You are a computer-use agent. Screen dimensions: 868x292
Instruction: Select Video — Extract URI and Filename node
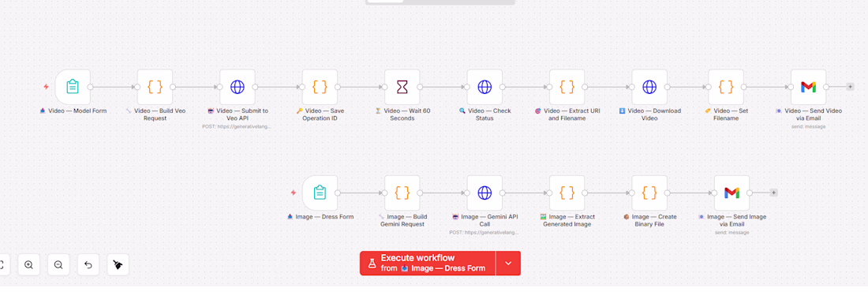pyautogui.click(x=567, y=87)
